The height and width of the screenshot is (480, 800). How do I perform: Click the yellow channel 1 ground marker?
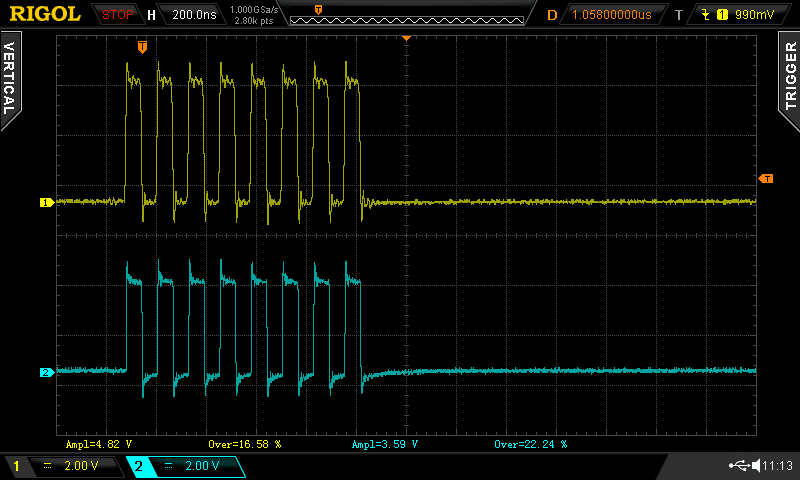45,203
